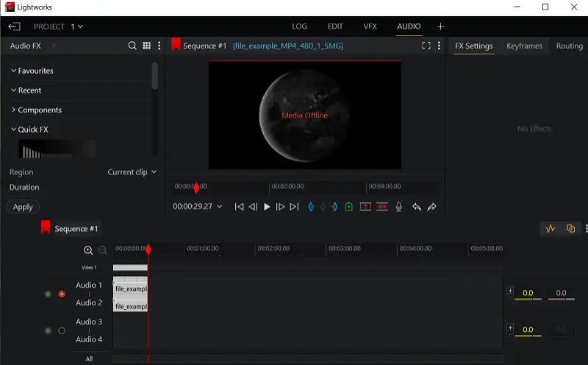This screenshot has width=588, height=365.
Task: Open the Keyframes tab
Action: tap(524, 46)
